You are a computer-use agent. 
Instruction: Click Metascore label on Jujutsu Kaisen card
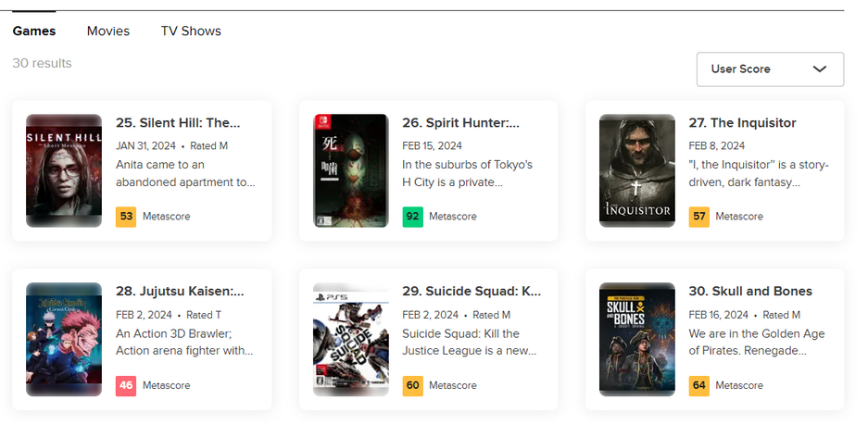[x=166, y=386]
